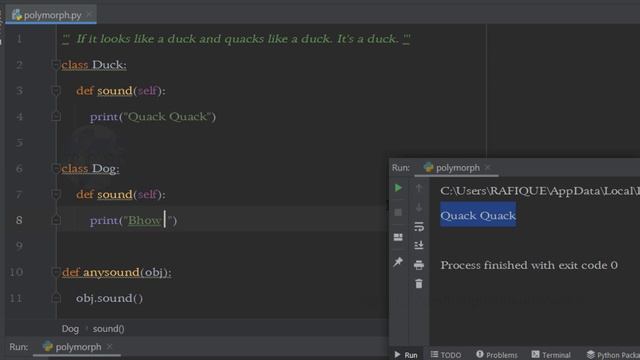Rerun polymorph with the green play icon
The width and height of the screenshot is (640, 360).
point(398,188)
